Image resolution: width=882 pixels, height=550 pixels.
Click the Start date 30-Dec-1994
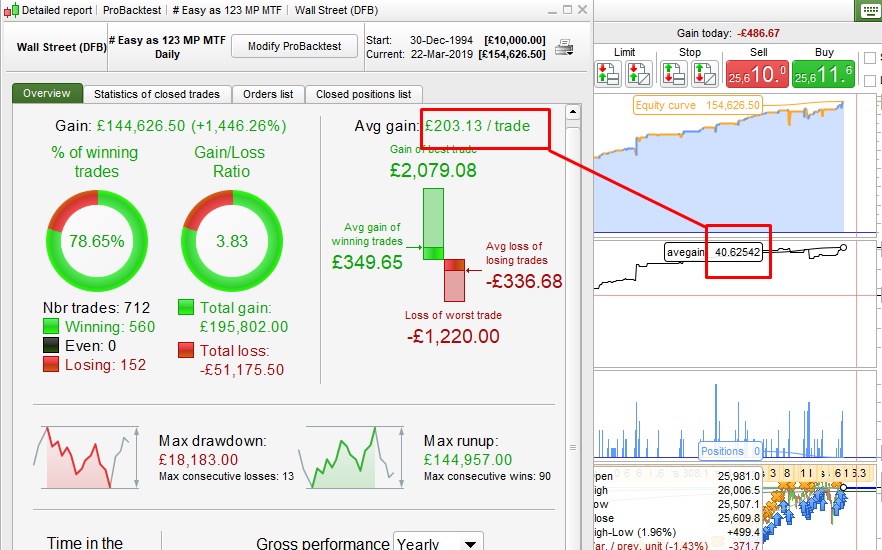[x=441, y=40]
